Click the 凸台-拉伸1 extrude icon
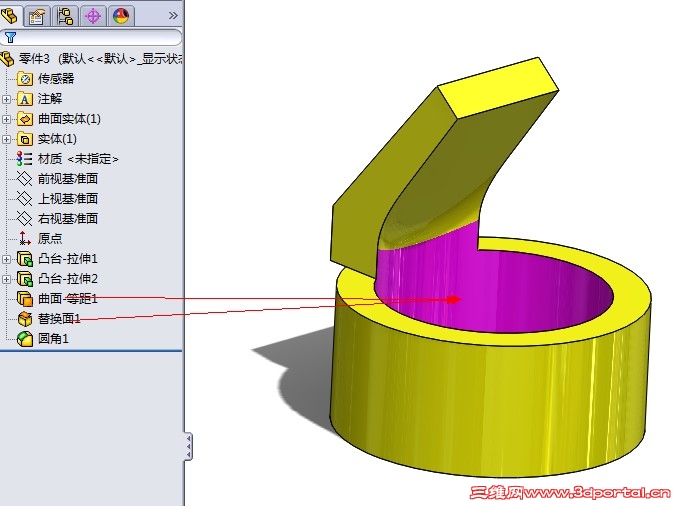The image size is (690, 506). tap(25, 259)
